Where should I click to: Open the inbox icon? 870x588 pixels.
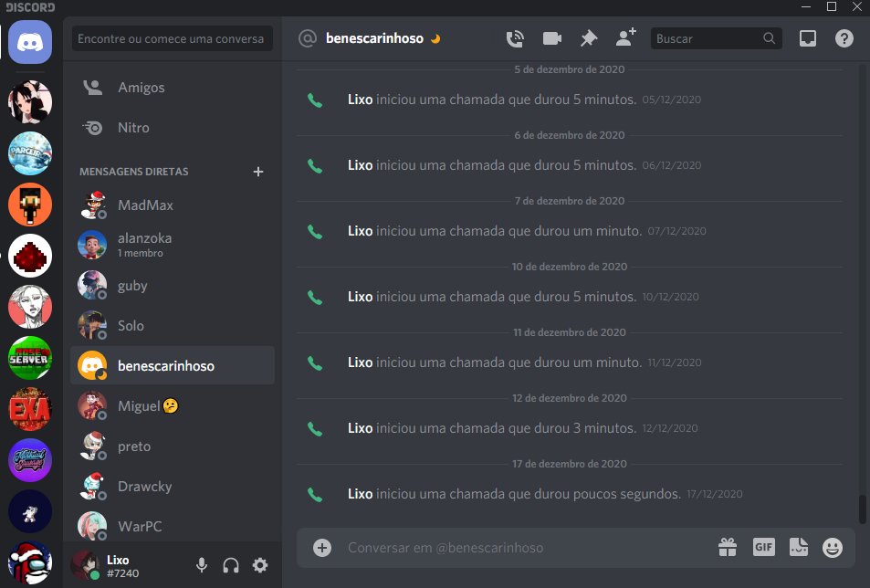807,38
